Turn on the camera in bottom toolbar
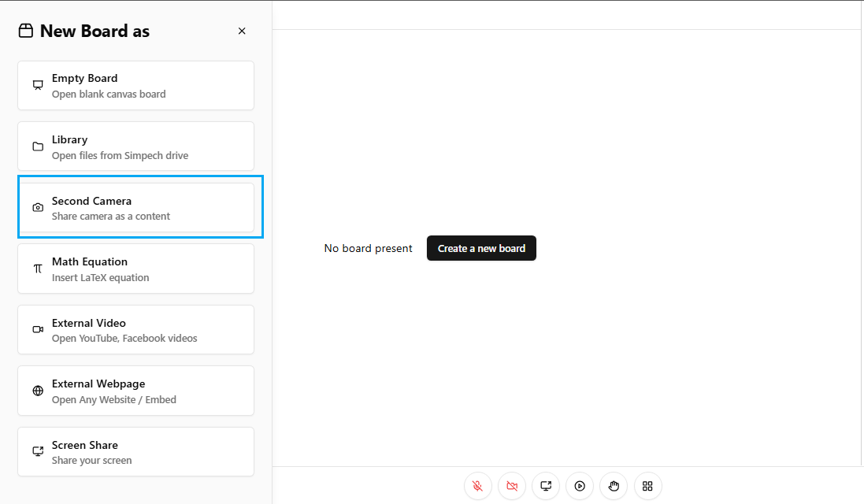 [512, 486]
